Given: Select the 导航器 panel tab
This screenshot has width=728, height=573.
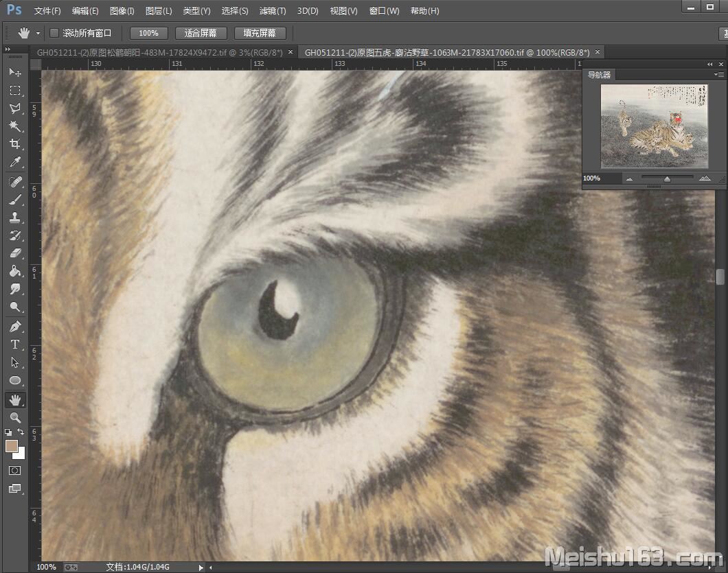Looking at the screenshot, I should click(599, 75).
